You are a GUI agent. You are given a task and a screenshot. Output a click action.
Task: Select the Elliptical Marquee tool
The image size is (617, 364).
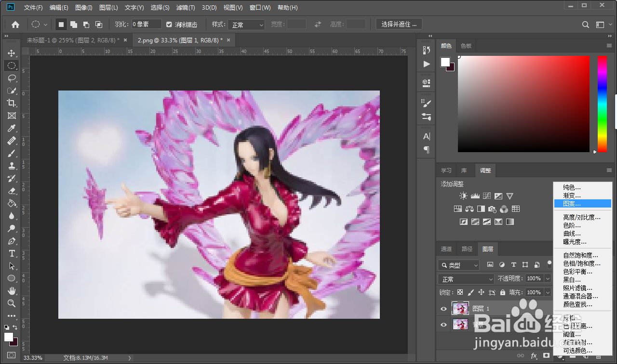pos(11,65)
